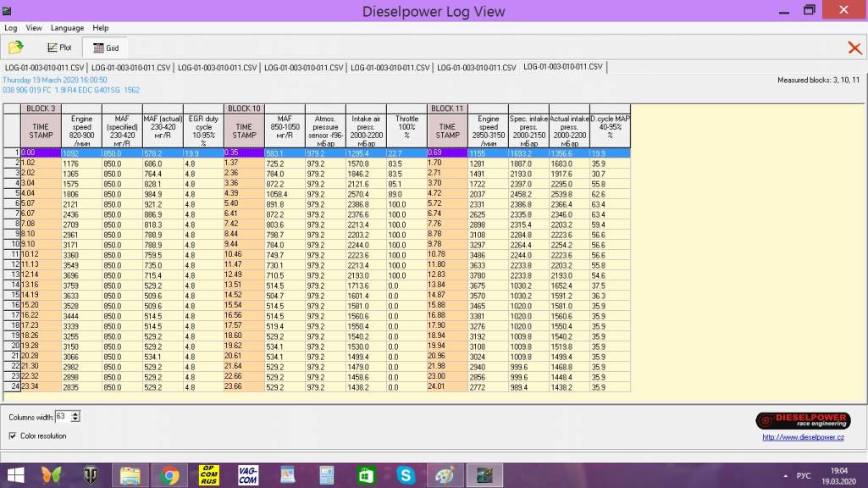Increase columns width with up arrow
Viewport: 868px width, 488px height.
pyautogui.click(x=76, y=413)
